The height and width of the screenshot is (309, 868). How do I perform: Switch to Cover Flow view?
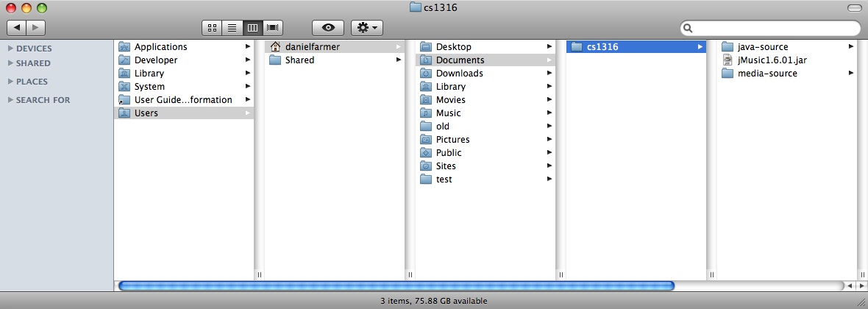[273, 27]
